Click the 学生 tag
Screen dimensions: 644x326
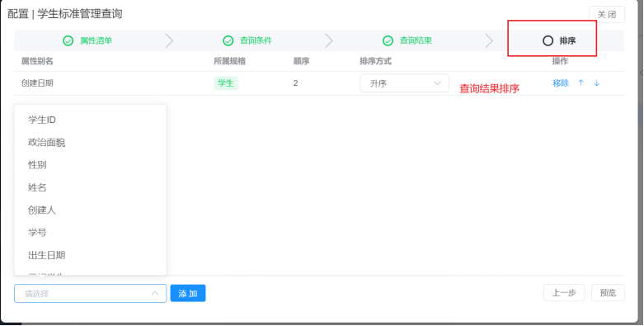[226, 83]
